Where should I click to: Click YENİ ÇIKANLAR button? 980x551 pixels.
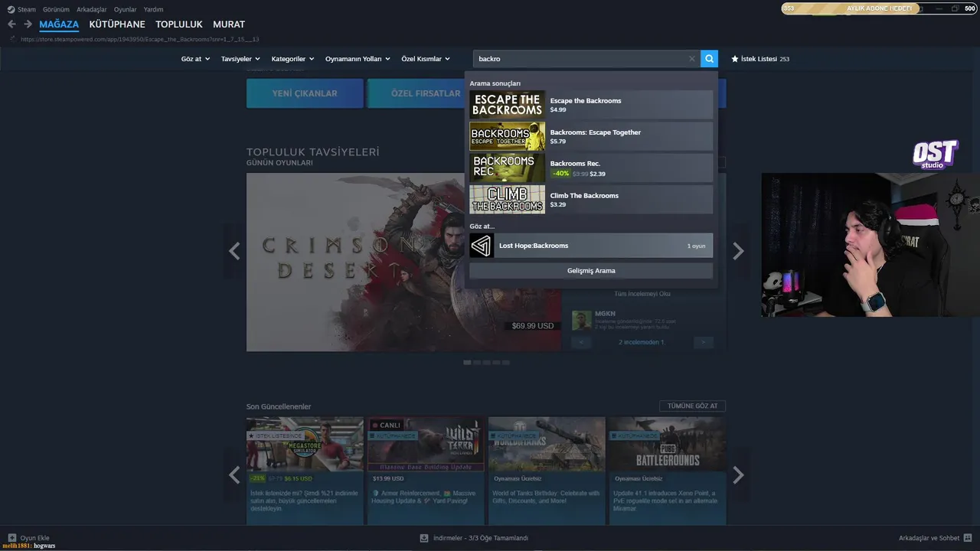(x=305, y=93)
